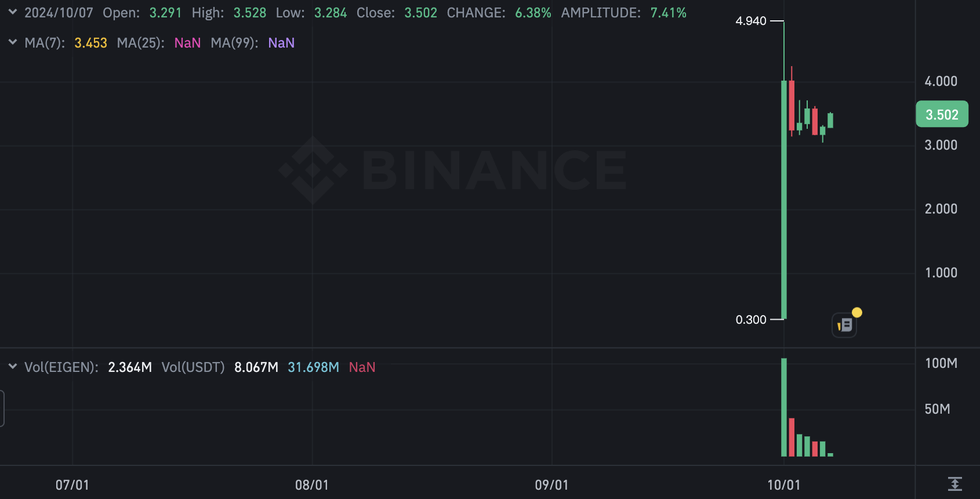Click the green 3.502 current price tag

coord(942,115)
